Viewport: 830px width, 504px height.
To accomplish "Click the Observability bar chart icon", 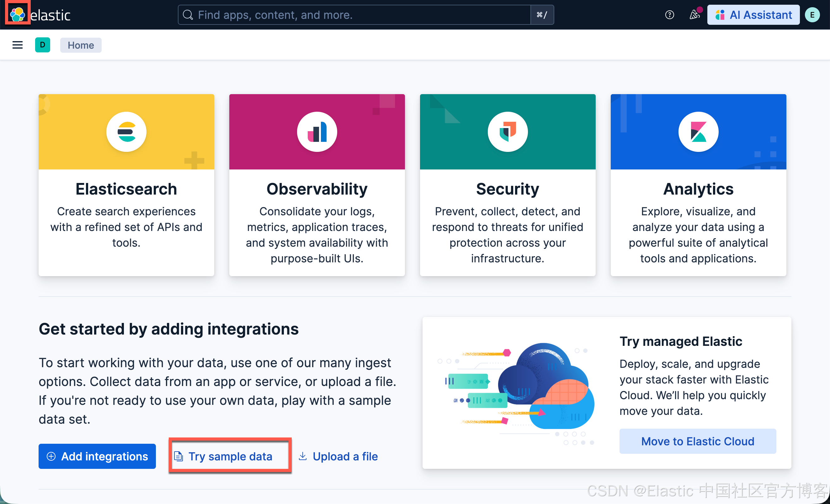I will [317, 132].
